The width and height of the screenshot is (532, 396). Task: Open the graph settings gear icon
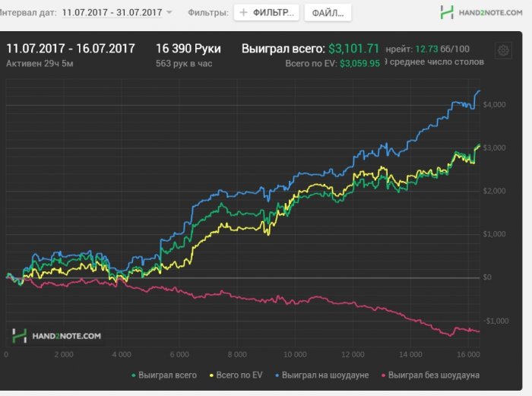pyautogui.click(x=503, y=51)
